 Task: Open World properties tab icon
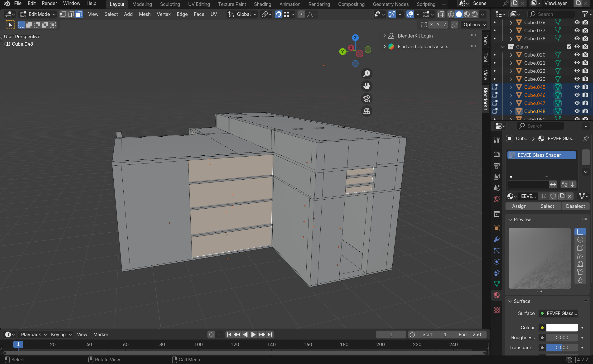(497, 199)
